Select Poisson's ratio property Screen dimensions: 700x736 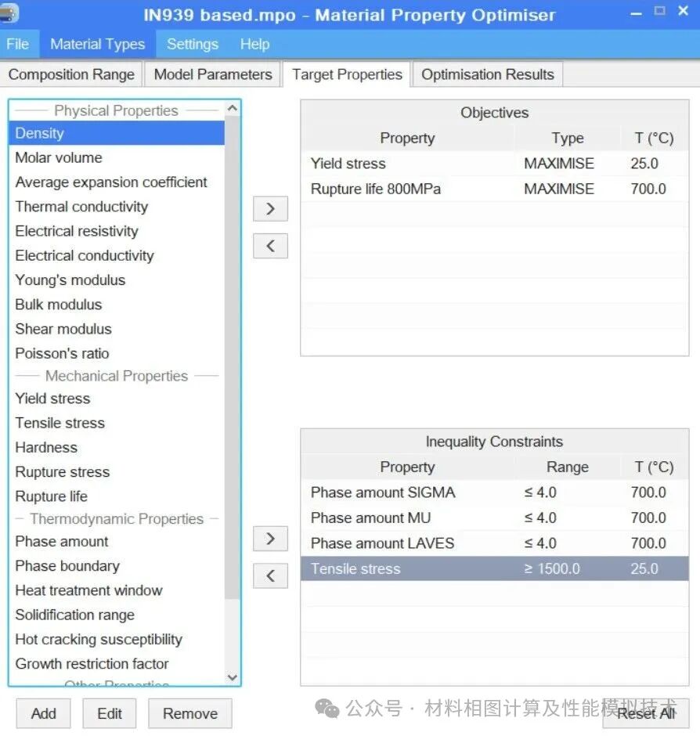pos(117,353)
